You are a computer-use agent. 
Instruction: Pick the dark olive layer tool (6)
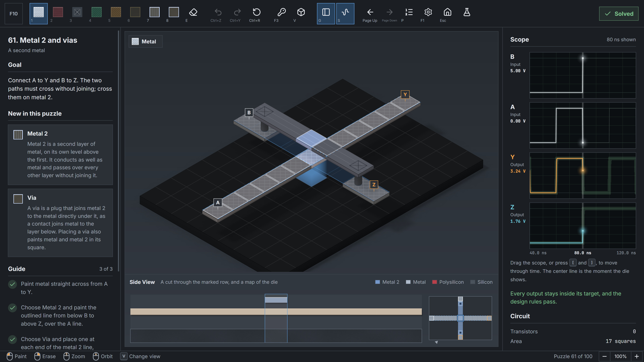click(x=135, y=13)
